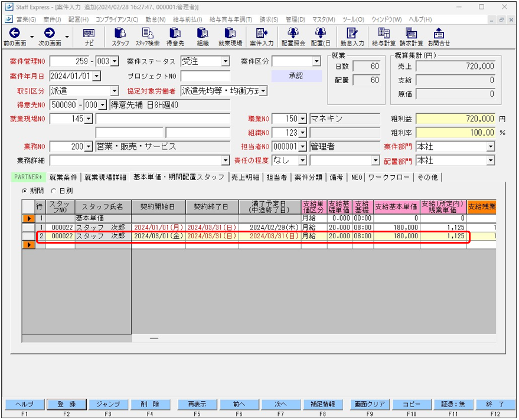Open dropdown arrow next to 次の画面

click(67, 37)
